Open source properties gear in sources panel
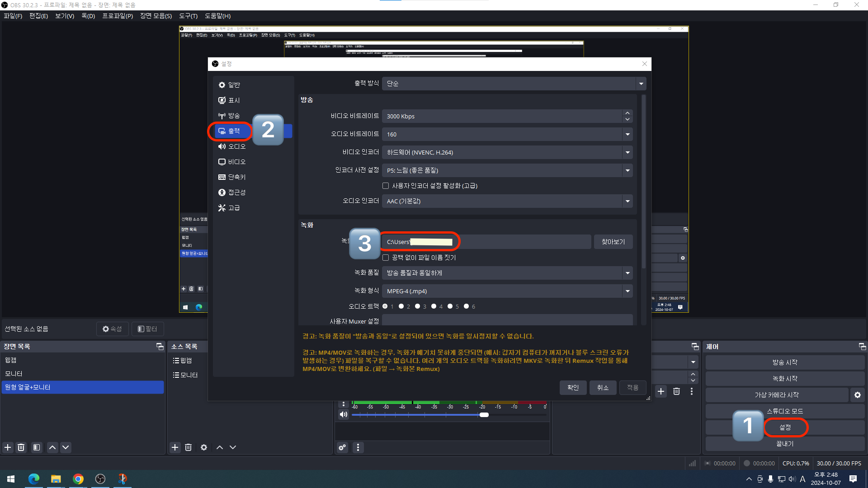The height and width of the screenshot is (488, 868). click(x=204, y=447)
